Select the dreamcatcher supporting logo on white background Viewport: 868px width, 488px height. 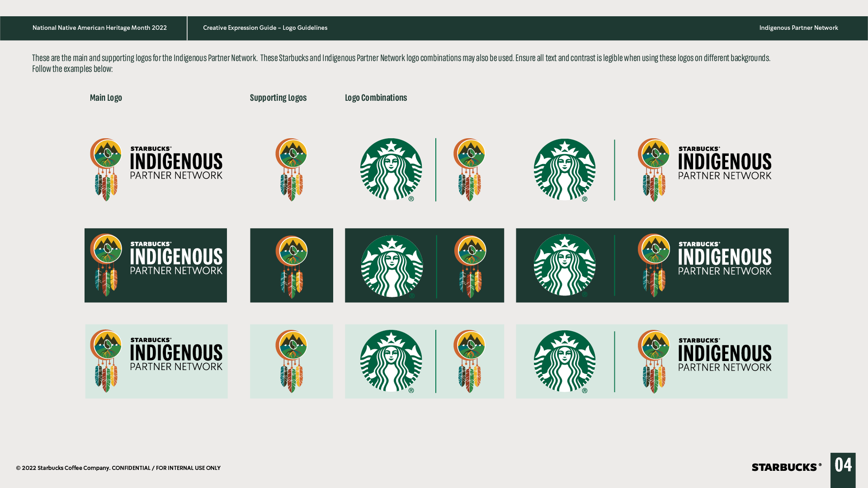pos(292,169)
